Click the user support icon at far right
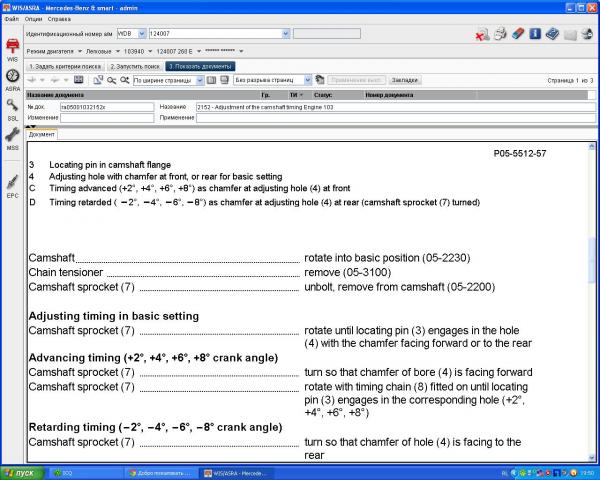The width and height of the screenshot is (600, 480). click(x=587, y=34)
